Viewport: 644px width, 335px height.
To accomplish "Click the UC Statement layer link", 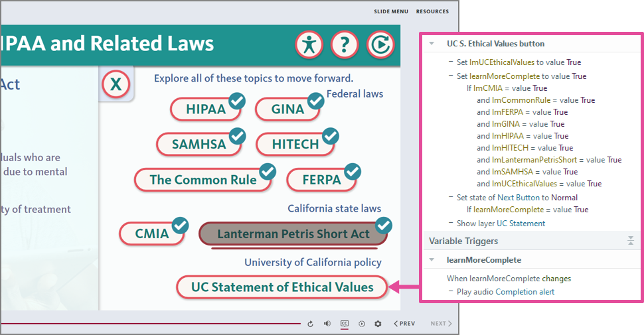I will click(521, 224).
